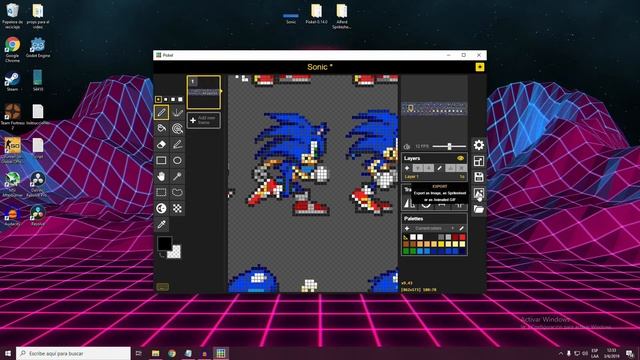Select the Paint Bucket tool
This screenshot has height=360, width=640.
(x=161, y=128)
